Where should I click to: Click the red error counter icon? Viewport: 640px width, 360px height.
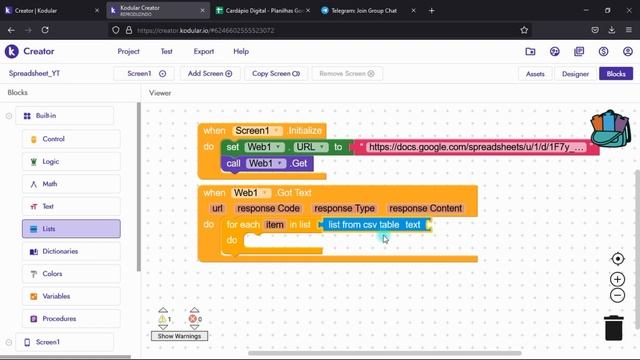pos(193,319)
